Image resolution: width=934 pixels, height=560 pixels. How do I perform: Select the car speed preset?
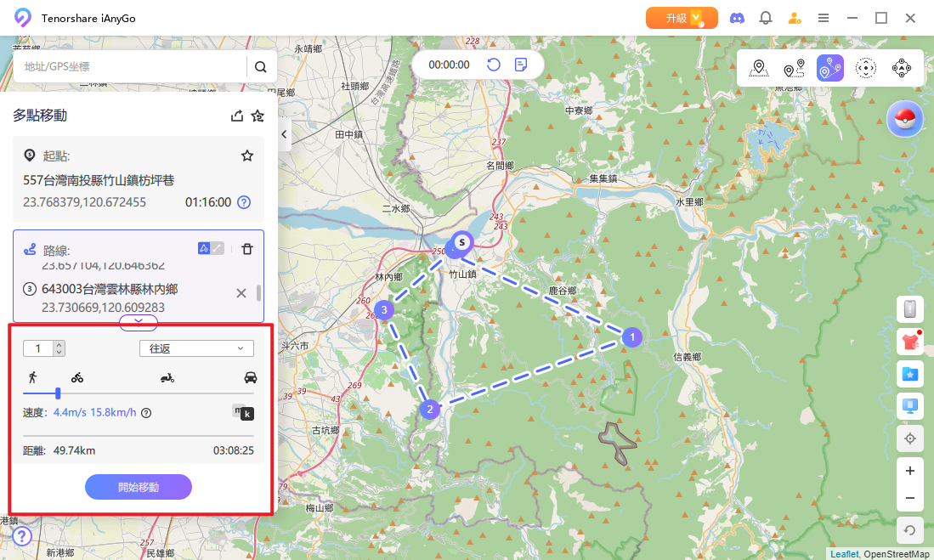pyautogui.click(x=250, y=377)
